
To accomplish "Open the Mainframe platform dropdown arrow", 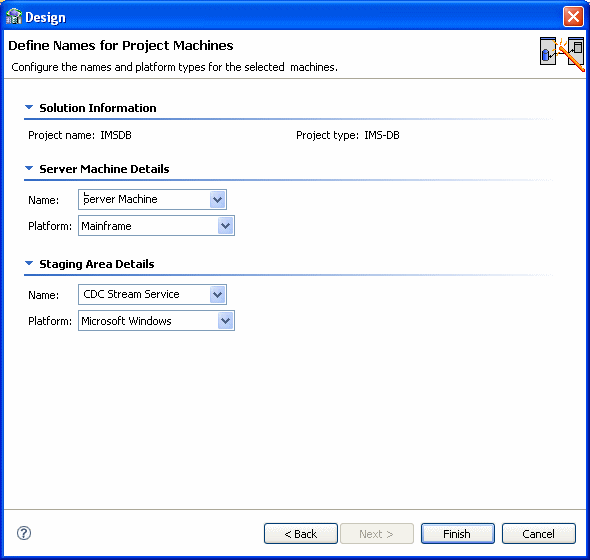I will [x=225, y=226].
